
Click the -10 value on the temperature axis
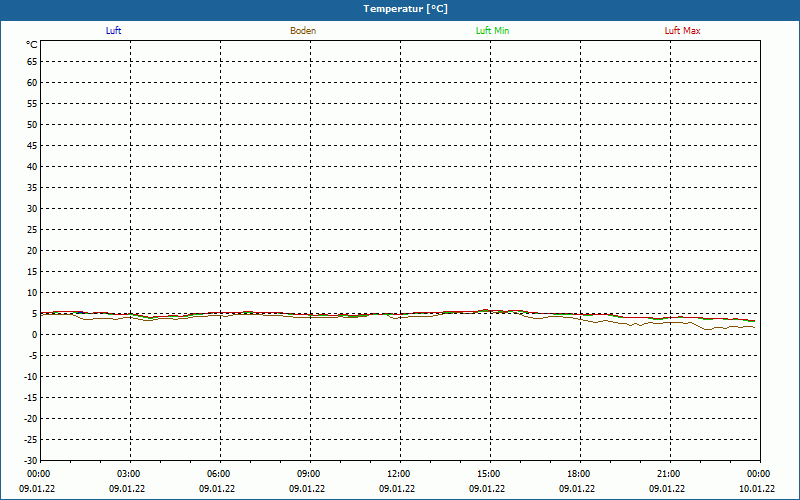[x=31, y=377]
